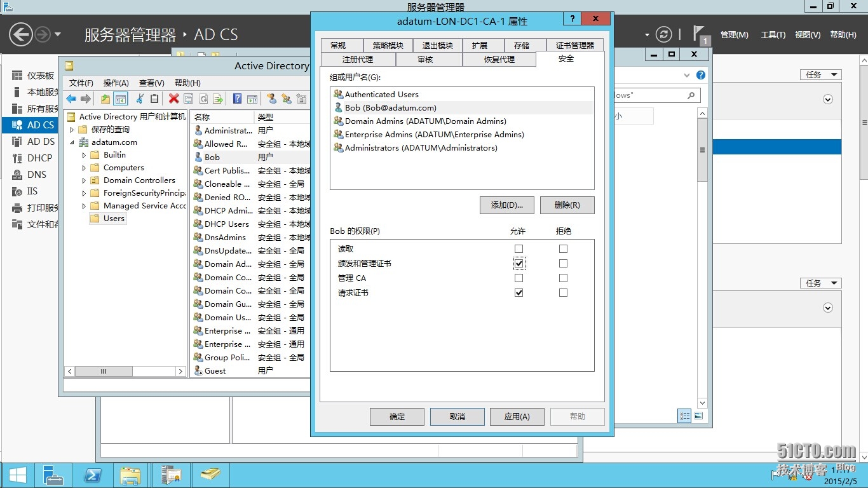868x488 pixels.
Task: Select DHCP in Server Manager sidebar
Action: pos(39,158)
